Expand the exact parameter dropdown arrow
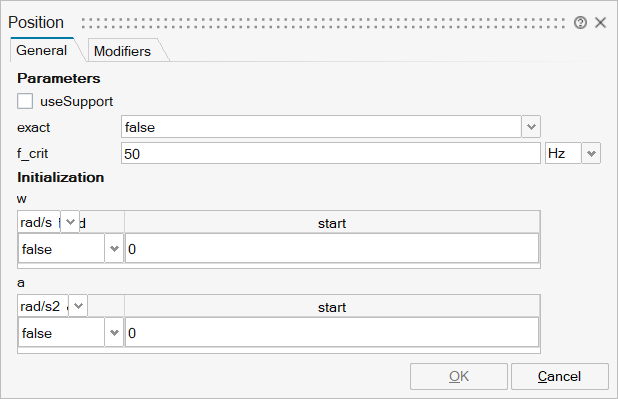The width and height of the screenshot is (618, 399). 531,127
